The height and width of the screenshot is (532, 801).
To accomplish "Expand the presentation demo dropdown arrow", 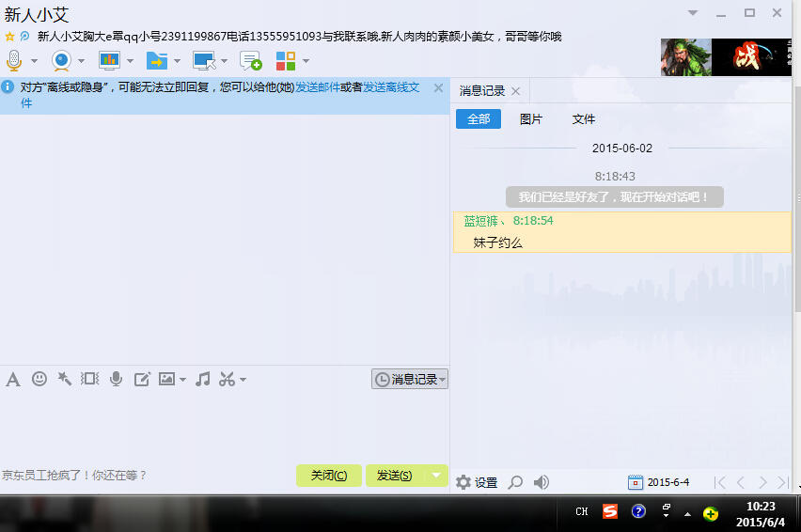I will pyautogui.click(x=131, y=61).
